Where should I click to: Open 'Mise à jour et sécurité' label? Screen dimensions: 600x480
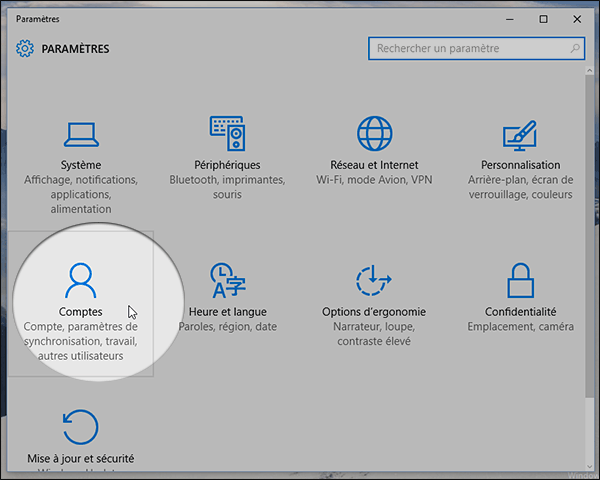click(80, 459)
